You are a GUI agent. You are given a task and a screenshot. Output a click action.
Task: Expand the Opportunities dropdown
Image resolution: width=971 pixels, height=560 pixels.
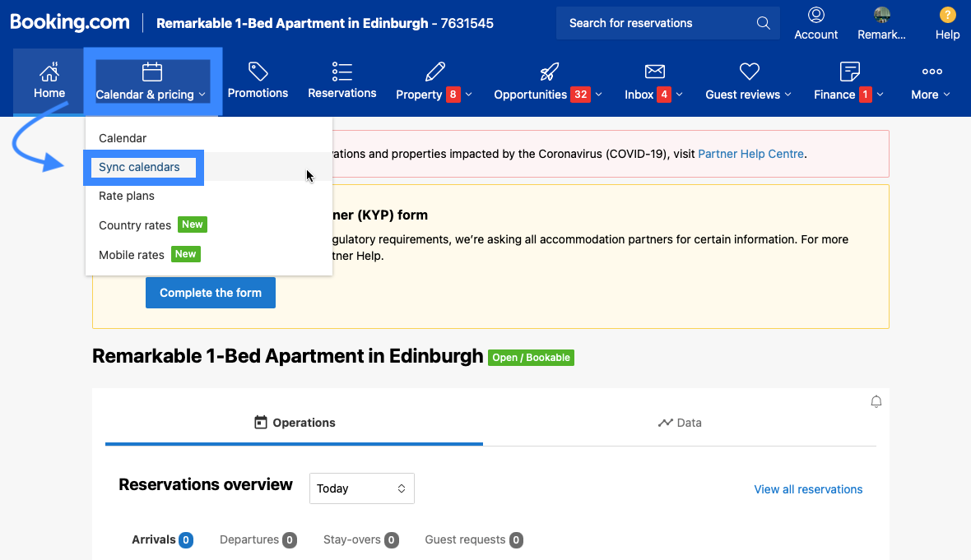click(x=547, y=94)
